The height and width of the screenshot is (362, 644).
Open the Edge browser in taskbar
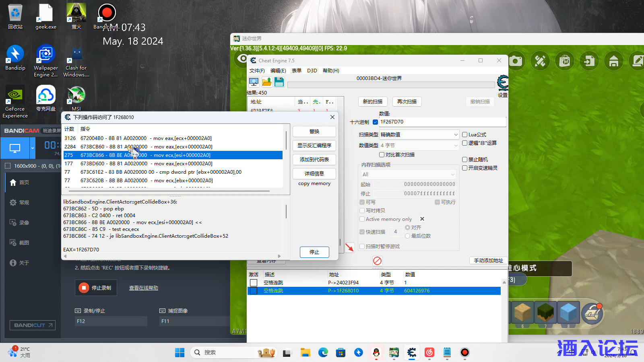click(x=323, y=353)
